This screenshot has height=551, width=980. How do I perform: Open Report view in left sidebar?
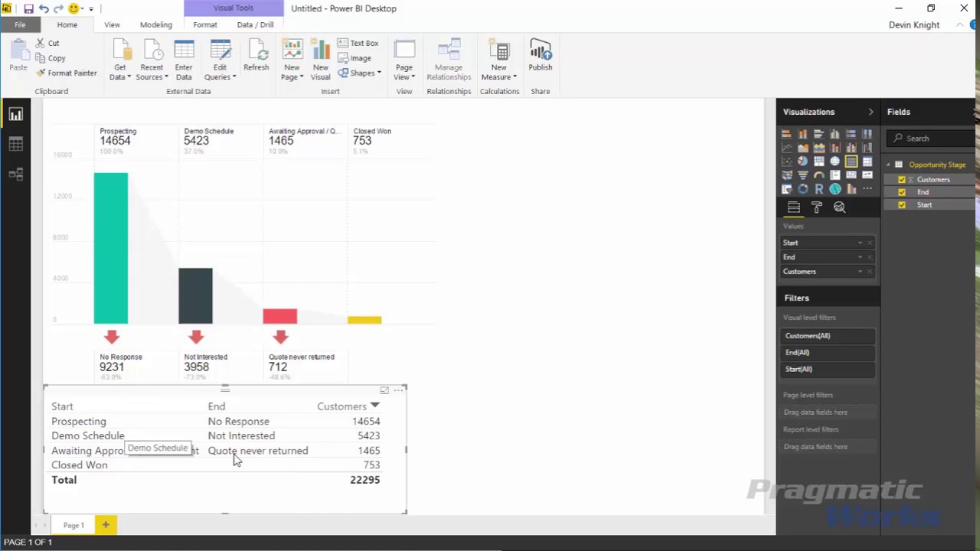coord(15,115)
